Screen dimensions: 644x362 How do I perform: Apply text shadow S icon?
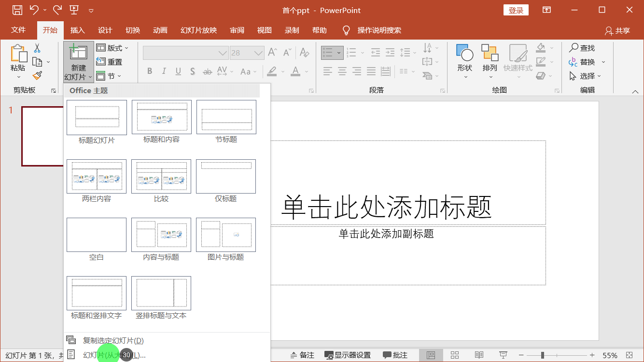click(193, 71)
